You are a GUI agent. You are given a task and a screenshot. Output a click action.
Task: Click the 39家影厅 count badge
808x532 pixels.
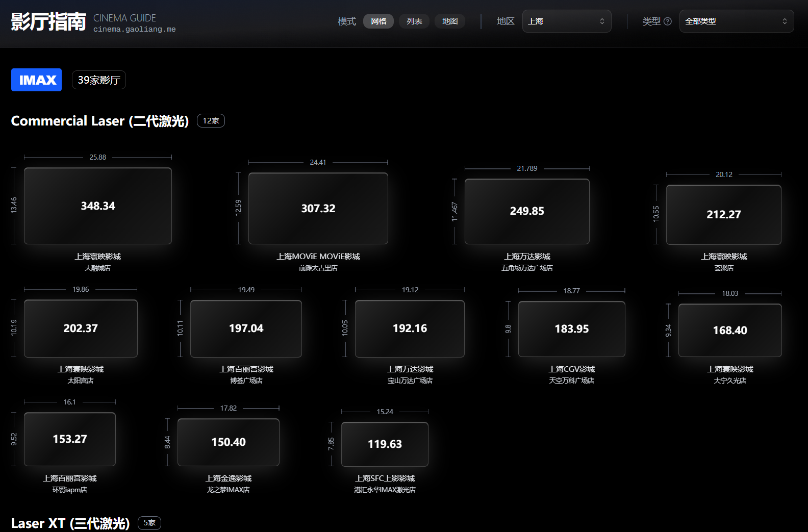coord(99,80)
